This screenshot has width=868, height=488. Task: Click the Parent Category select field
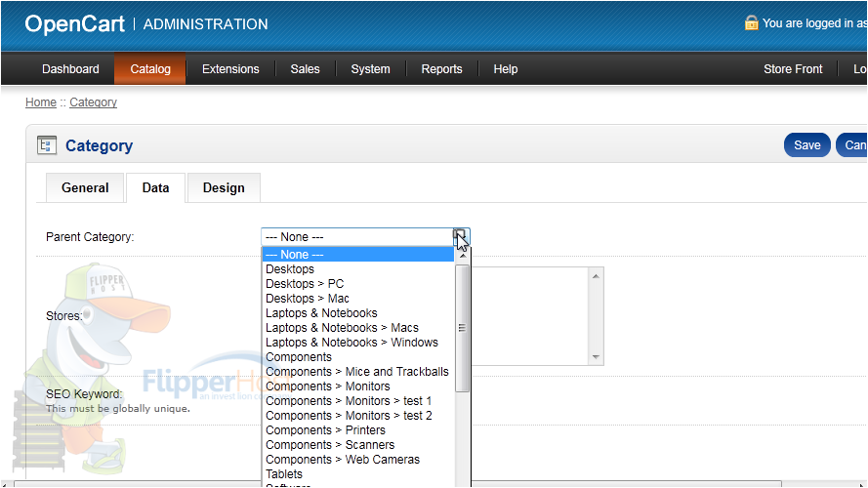point(365,237)
